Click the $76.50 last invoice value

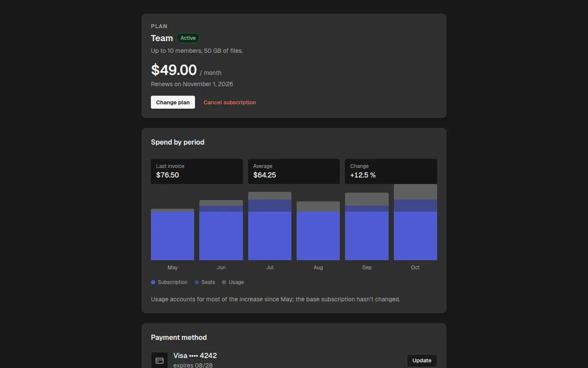coord(167,175)
